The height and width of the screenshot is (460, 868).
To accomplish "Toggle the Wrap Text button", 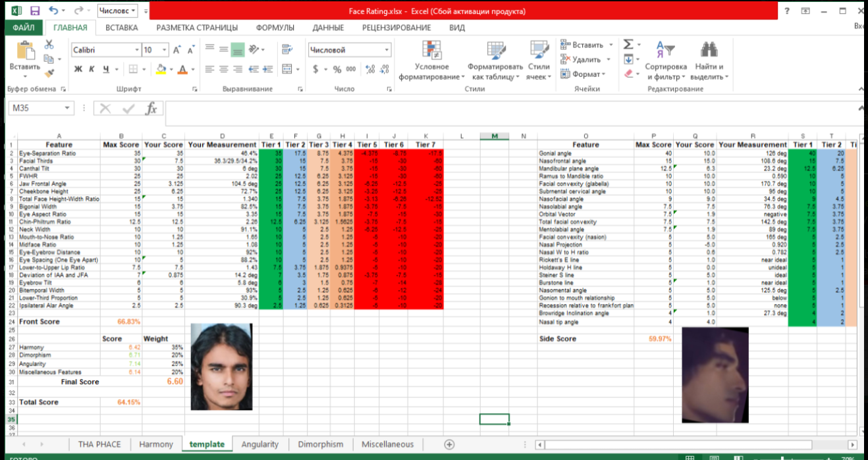I will 286,49.
